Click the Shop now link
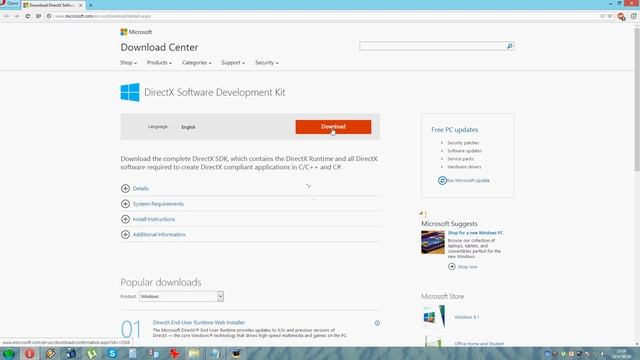The width and height of the screenshot is (640, 360). [467, 267]
